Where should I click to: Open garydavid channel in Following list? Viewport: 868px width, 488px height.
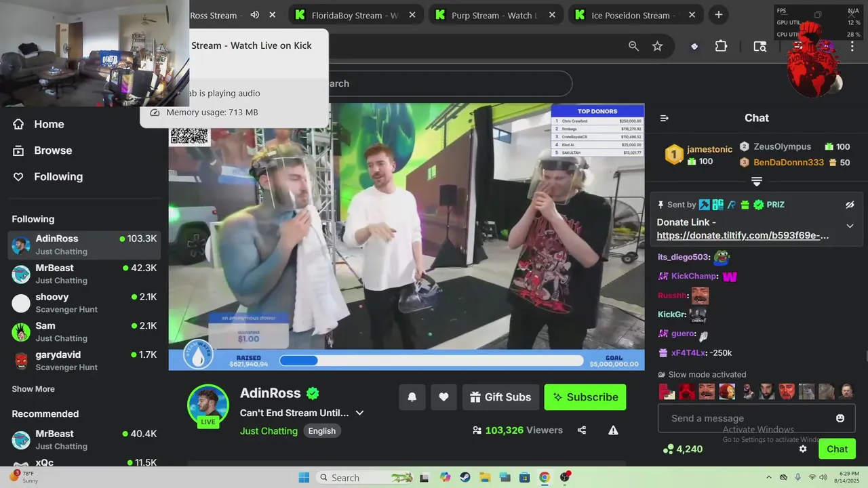click(84, 361)
